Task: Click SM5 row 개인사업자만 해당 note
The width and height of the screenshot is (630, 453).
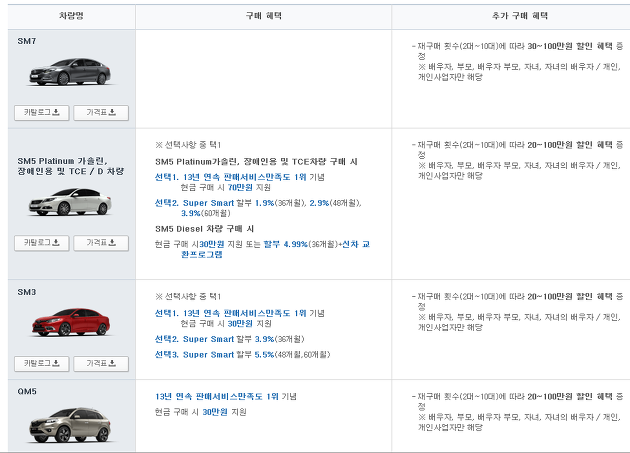Action: pyautogui.click(x=450, y=176)
